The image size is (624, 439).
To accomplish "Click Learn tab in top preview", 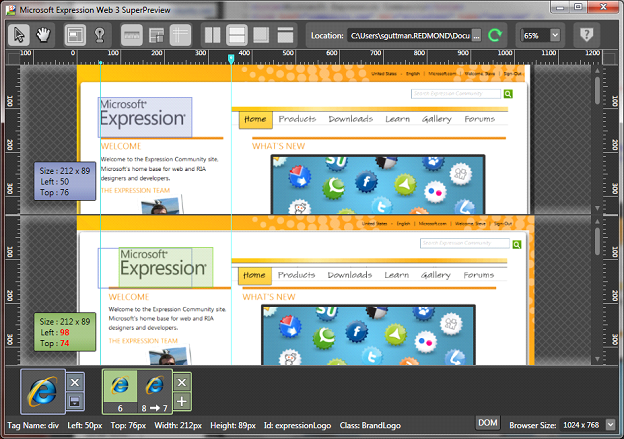I will click(x=397, y=119).
